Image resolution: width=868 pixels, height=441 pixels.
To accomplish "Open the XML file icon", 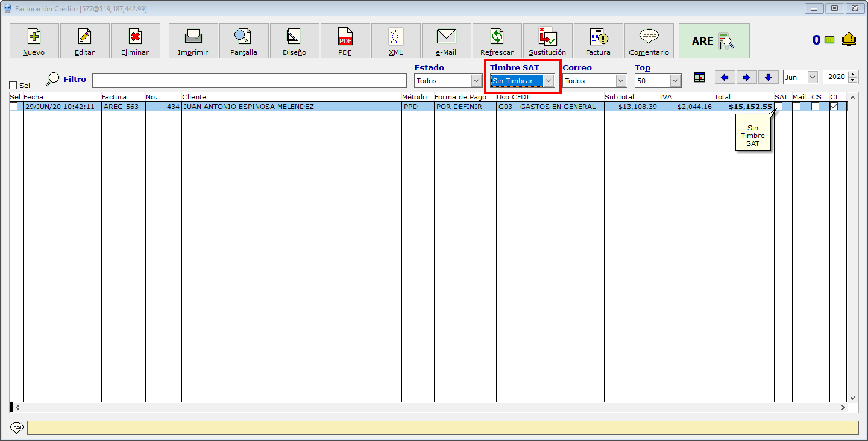I will pos(395,41).
